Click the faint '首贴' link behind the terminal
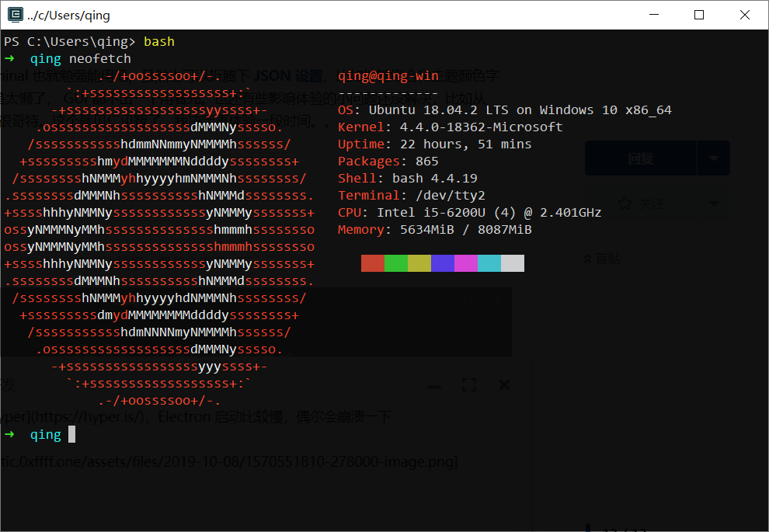 602,259
